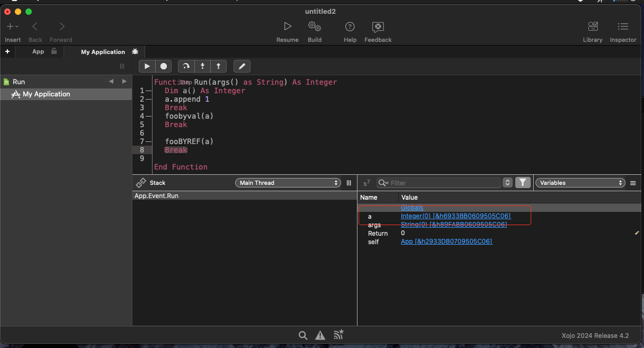Open the Insert dropdown menu
Viewport: 644px width, 348px height.
12,26
